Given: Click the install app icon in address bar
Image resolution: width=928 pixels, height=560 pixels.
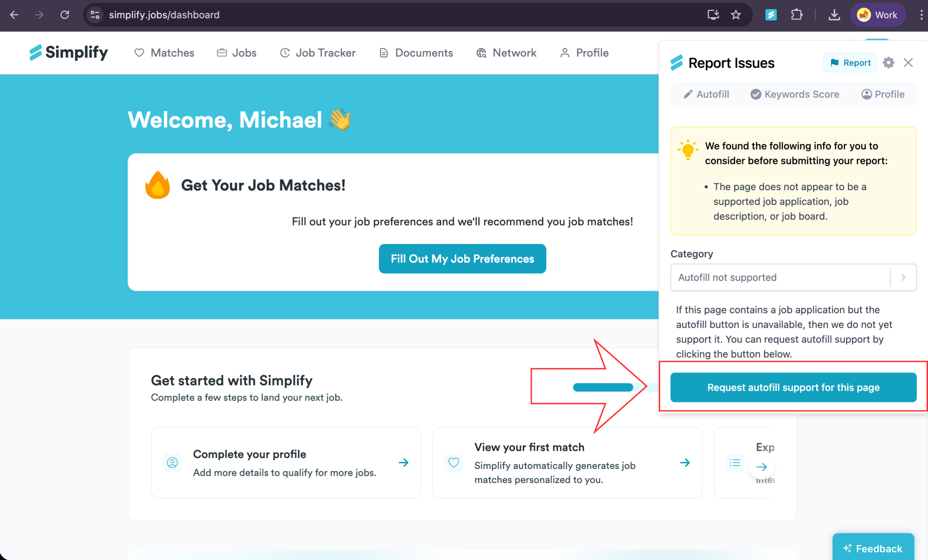Looking at the screenshot, I should pyautogui.click(x=713, y=15).
